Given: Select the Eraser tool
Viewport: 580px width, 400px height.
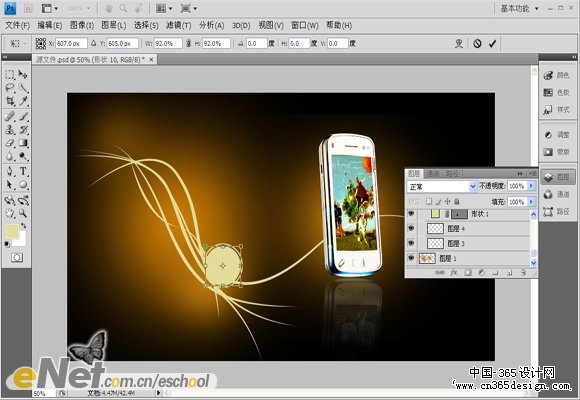Looking at the screenshot, I should pyautogui.click(x=10, y=143).
